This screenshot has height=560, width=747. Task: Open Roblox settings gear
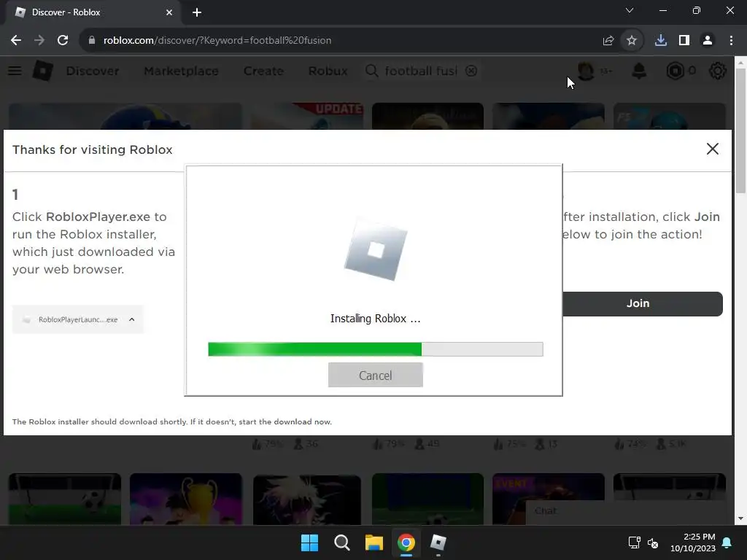click(x=718, y=71)
